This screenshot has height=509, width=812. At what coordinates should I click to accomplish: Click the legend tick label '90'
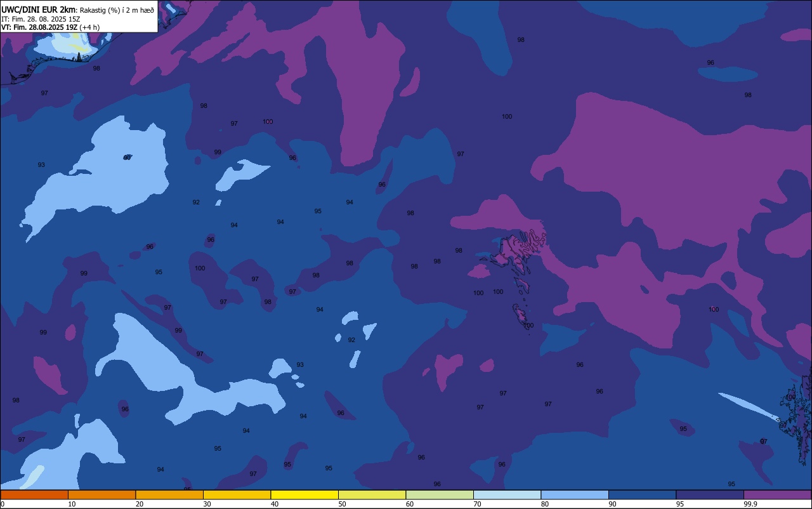612,504
